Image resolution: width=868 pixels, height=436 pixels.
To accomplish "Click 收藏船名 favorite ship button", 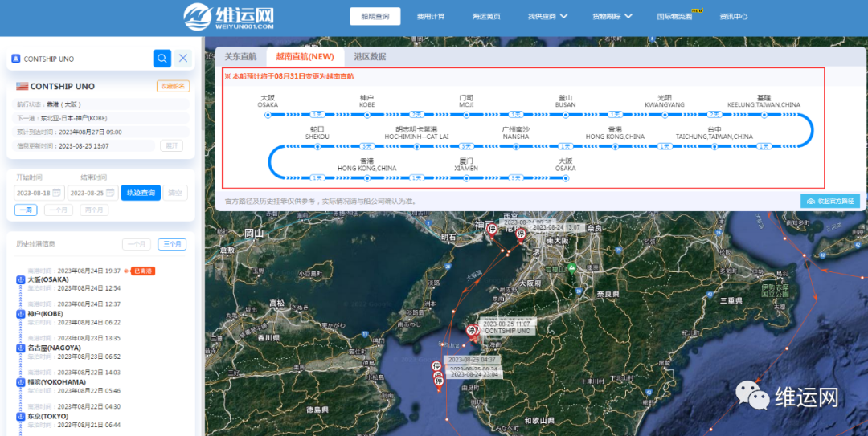I will coord(174,86).
